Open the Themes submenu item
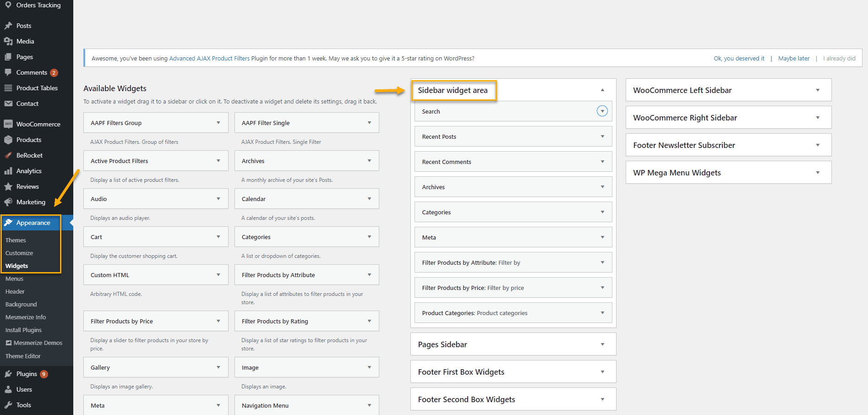Screen dimensions: 868x415 (16, 240)
